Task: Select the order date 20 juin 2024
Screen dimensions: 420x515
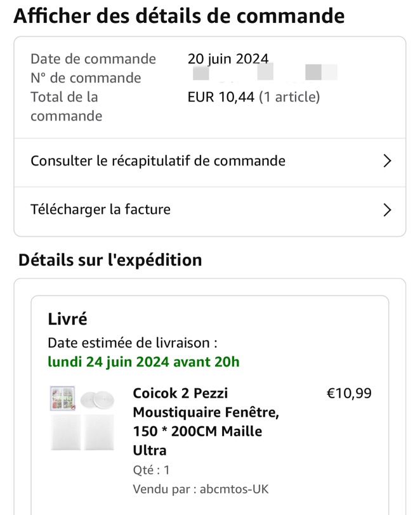Action: click(x=228, y=59)
